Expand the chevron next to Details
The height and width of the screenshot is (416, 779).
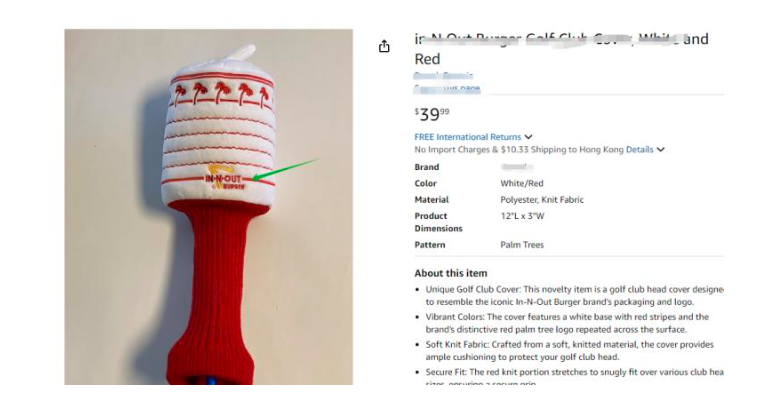tap(661, 150)
